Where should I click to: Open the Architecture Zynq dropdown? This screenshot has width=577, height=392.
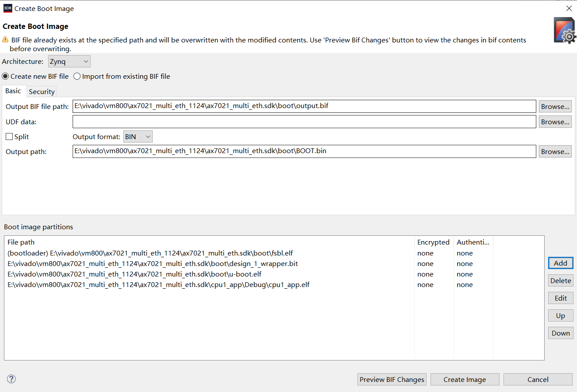click(x=69, y=62)
